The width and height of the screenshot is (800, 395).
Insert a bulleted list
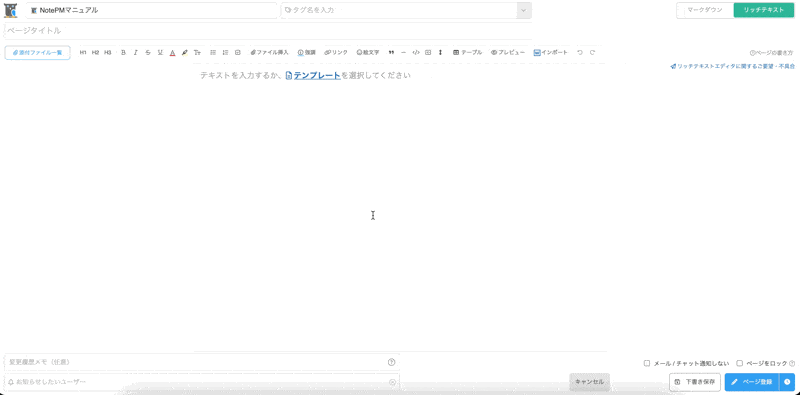(213, 53)
